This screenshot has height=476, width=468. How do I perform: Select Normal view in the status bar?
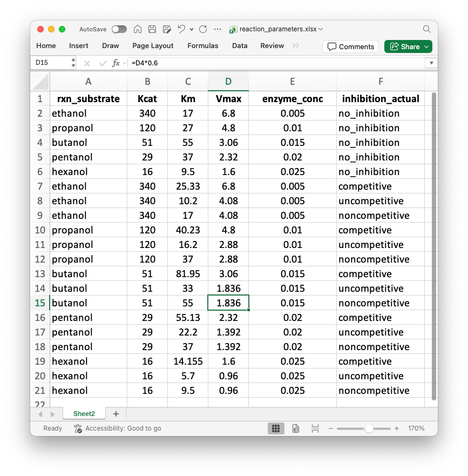[276, 428]
